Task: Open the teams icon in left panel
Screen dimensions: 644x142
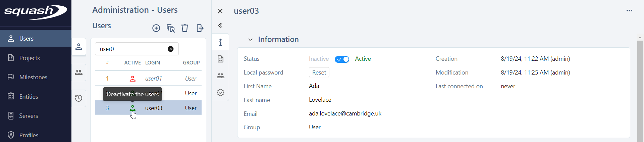Action: tap(79, 73)
